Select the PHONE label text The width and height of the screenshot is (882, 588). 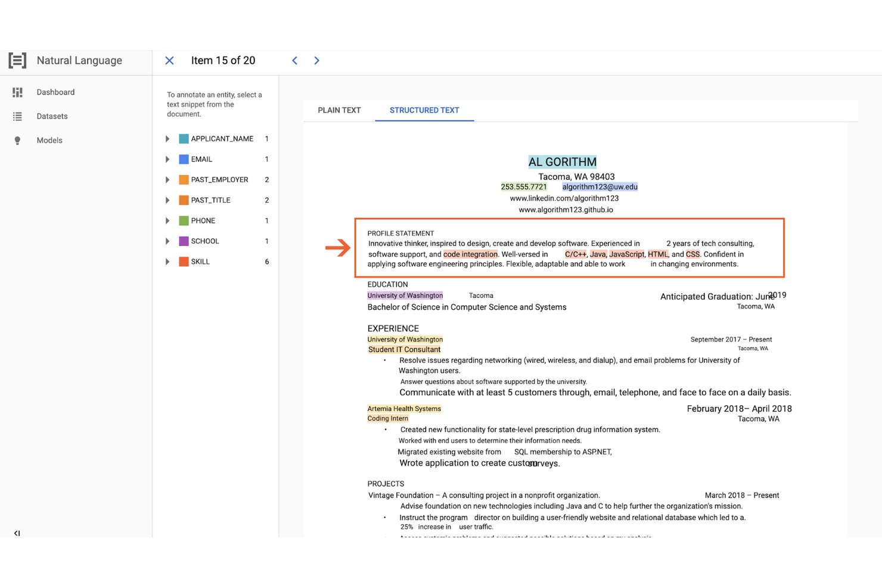pyautogui.click(x=203, y=220)
